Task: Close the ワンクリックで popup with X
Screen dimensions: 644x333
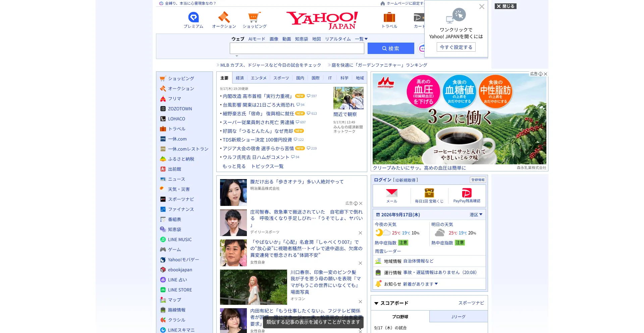Action: (x=482, y=7)
